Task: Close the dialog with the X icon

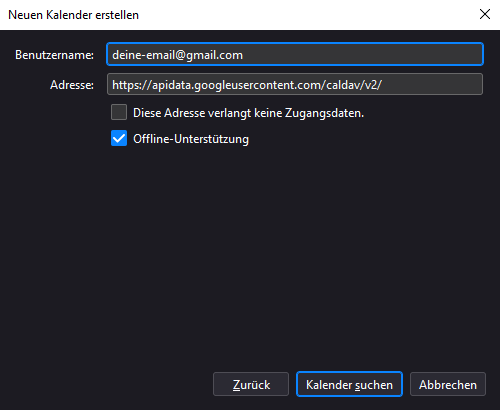Action: click(485, 14)
